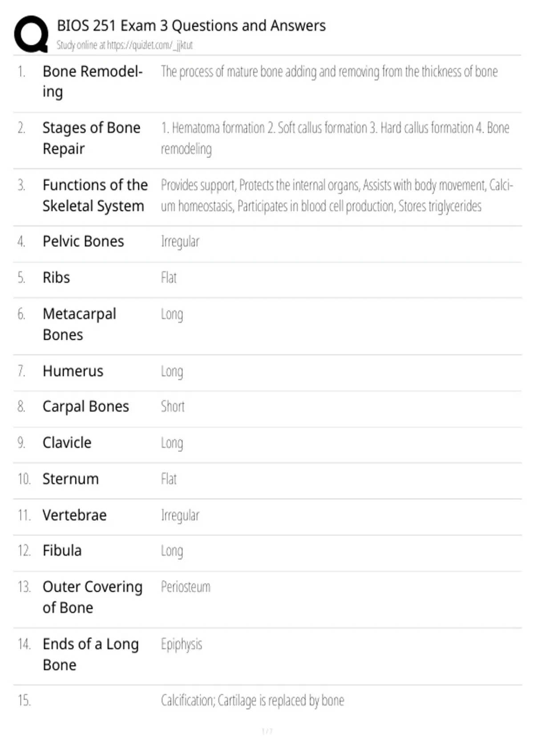
Task: Click the Quizlet Q logo icon
Action: (31, 34)
